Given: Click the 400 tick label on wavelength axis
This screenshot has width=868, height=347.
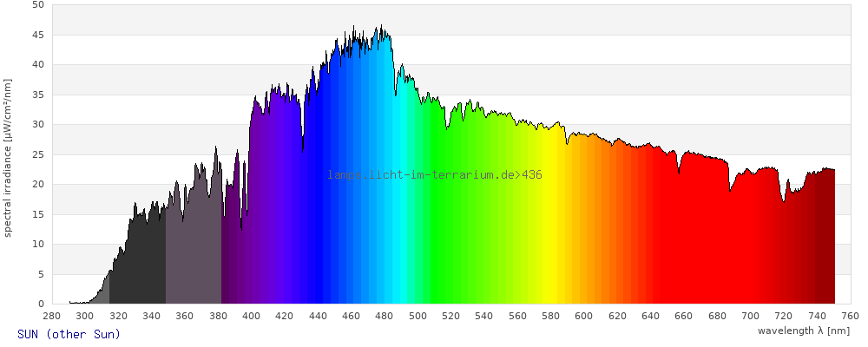Looking at the screenshot, I should pos(252,317).
